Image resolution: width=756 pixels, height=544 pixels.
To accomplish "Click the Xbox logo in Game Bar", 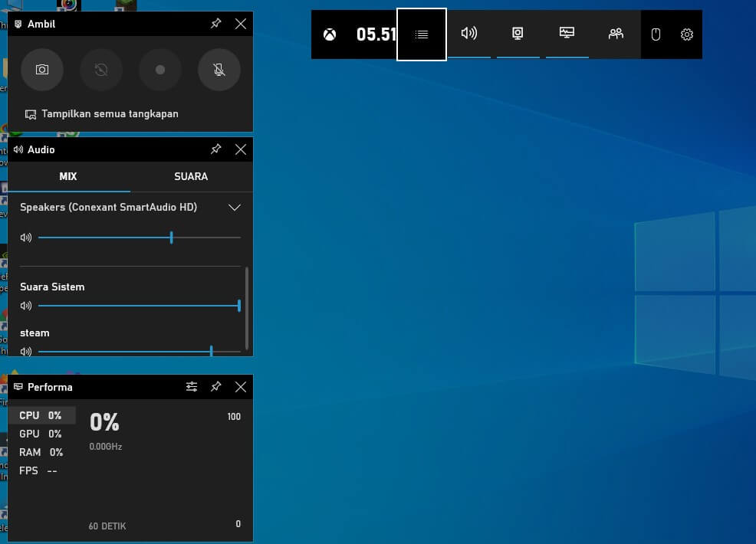I will point(330,34).
